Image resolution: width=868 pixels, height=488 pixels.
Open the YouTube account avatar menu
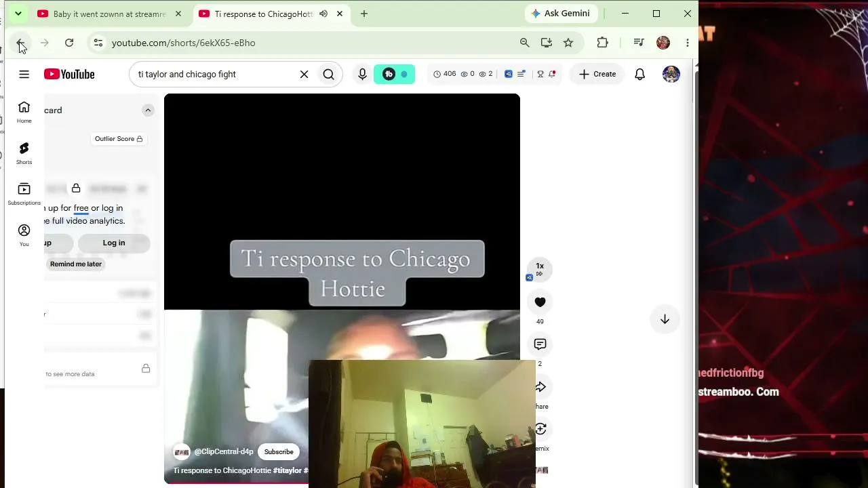(671, 74)
